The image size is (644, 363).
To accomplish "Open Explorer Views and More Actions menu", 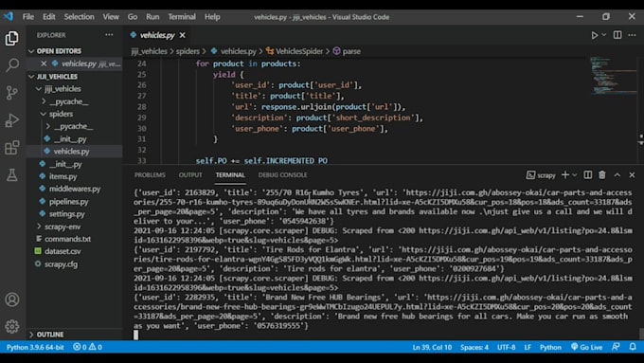I will pyautogui.click(x=109, y=35).
